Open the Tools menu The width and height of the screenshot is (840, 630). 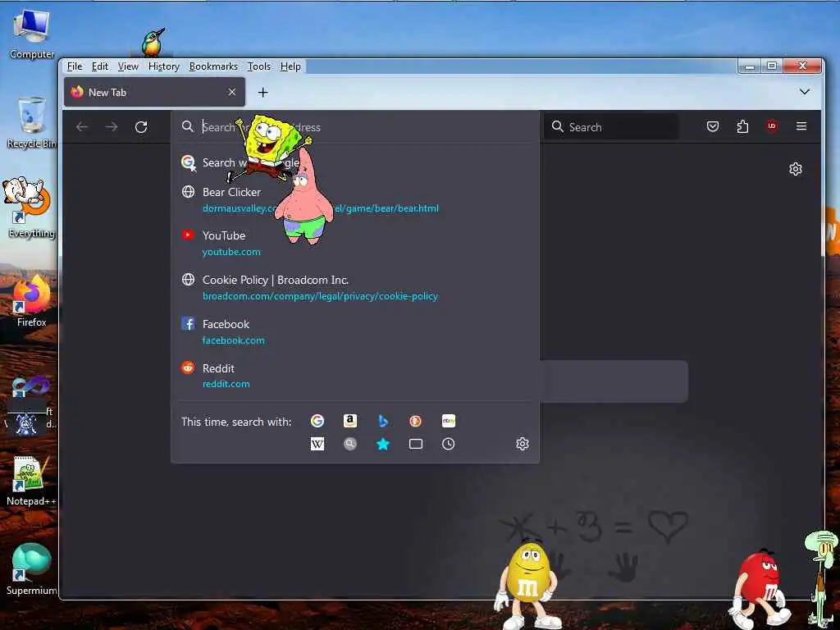click(x=258, y=66)
